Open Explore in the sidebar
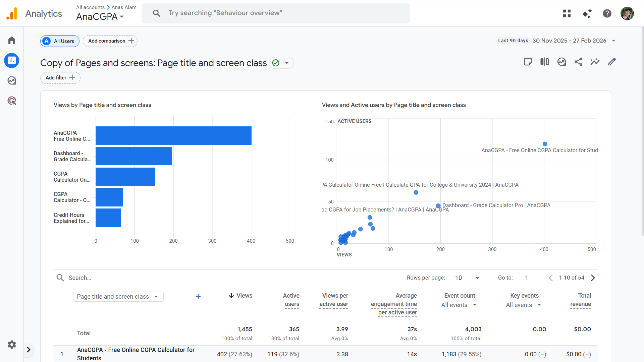This screenshot has width=644, height=362. tap(12, 81)
